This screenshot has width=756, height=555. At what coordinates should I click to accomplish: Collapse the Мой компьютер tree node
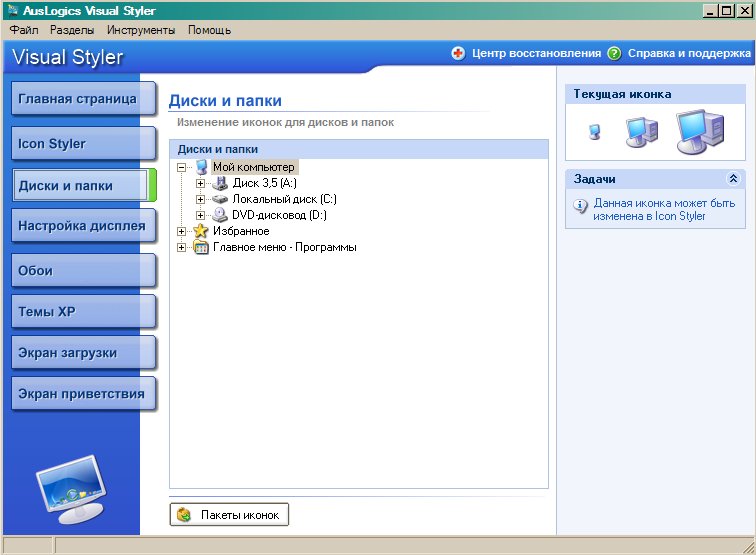181,167
